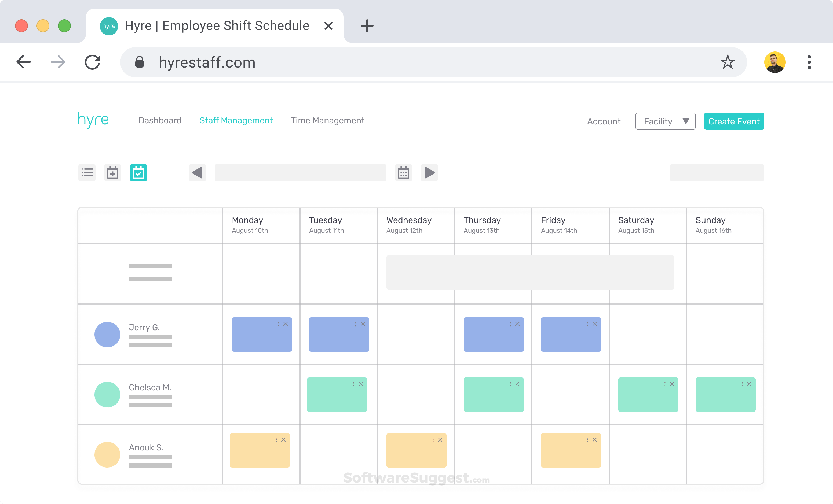
Task: Click the add-to-calendar view icon
Action: pos(112,173)
